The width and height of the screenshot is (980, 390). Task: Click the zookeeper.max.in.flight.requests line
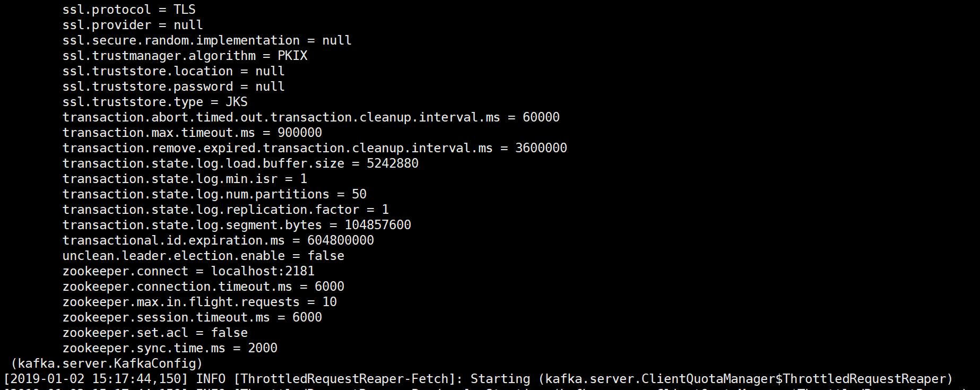coord(200,302)
